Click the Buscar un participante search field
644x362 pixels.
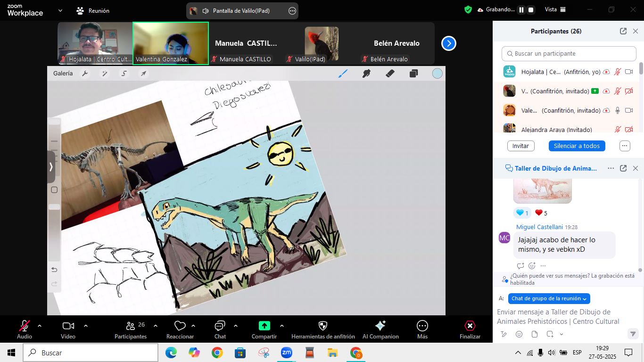[569, 53]
